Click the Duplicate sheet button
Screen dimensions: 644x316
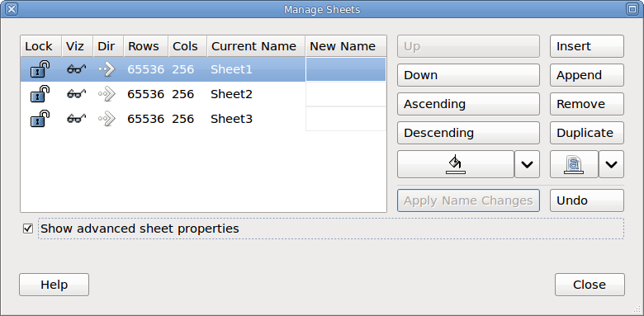pyautogui.click(x=587, y=133)
